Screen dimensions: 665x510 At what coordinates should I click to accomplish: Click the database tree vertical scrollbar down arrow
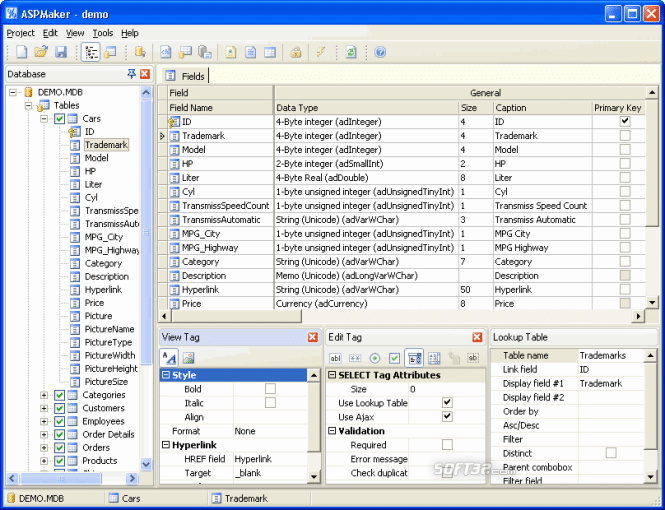(146, 464)
